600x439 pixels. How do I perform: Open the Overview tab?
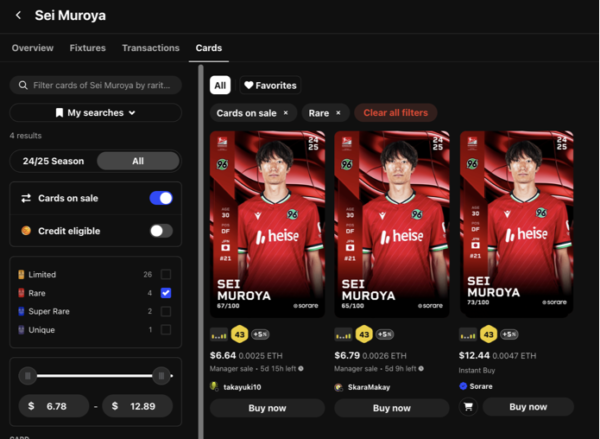click(33, 48)
